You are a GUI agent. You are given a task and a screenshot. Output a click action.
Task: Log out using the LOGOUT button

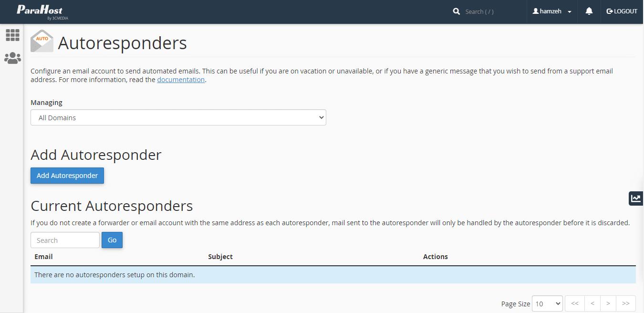[622, 11]
